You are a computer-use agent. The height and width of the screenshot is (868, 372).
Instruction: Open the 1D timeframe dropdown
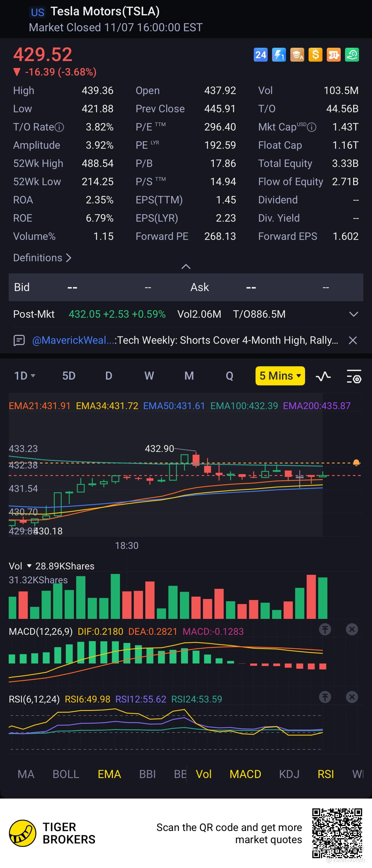pos(25,376)
